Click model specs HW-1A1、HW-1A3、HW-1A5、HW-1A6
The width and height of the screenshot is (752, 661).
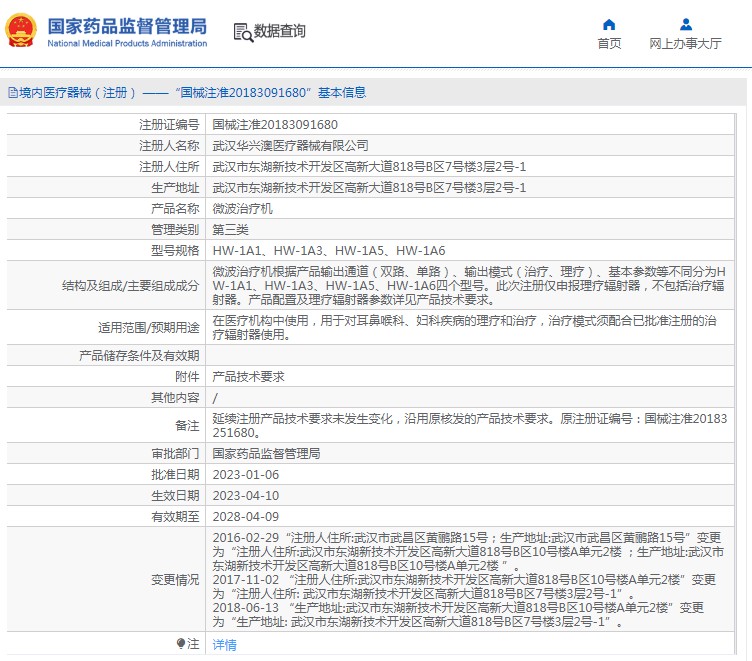(329, 250)
